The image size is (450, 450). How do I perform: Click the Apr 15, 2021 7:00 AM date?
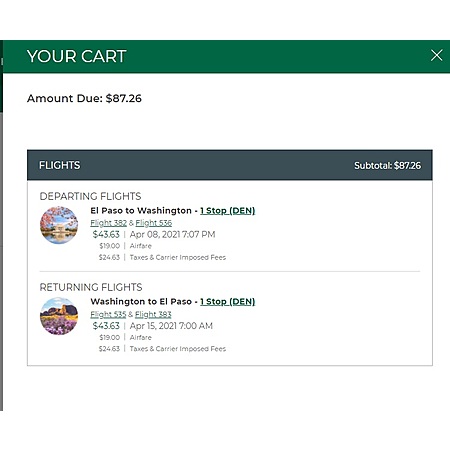click(171, 326)
